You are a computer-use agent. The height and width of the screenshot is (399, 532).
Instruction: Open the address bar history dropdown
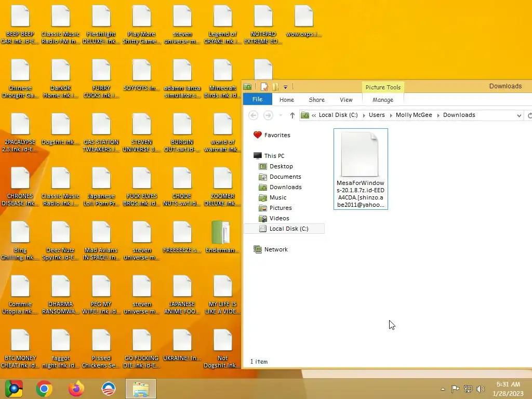[x=519, y=115]
